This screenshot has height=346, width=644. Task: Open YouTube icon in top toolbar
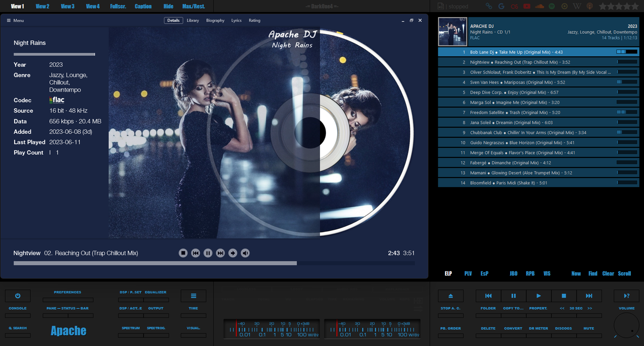click(x=527, y=6)
